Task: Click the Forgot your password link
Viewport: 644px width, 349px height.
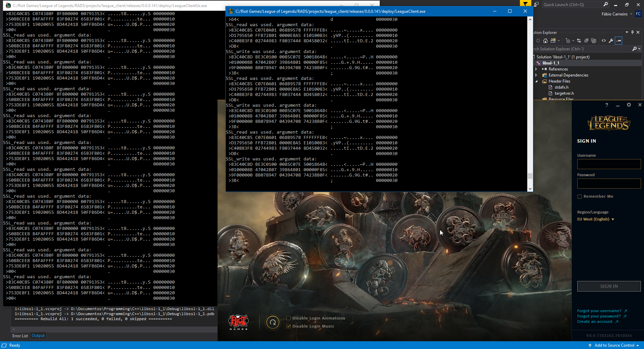Action: point(602,316)
